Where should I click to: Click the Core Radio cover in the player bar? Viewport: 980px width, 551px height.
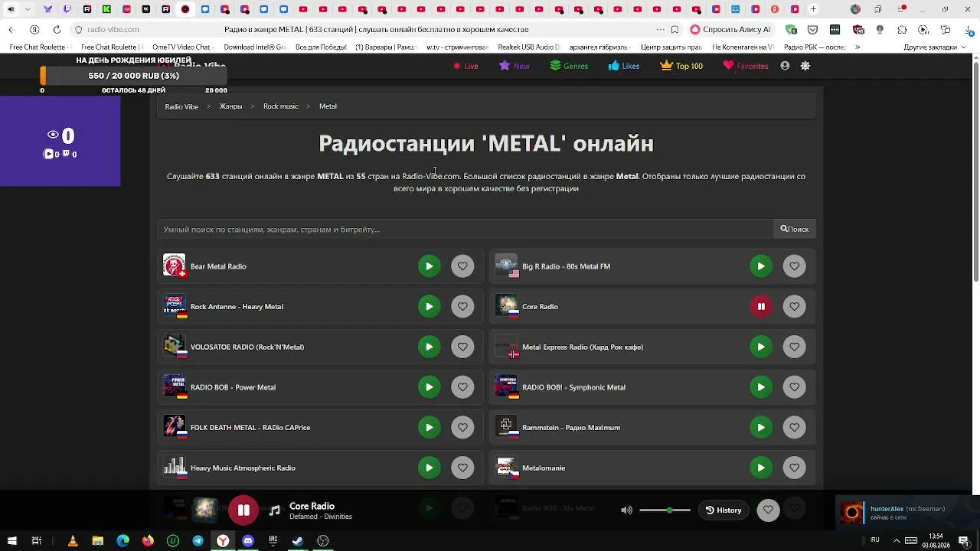tap(205, 510)
